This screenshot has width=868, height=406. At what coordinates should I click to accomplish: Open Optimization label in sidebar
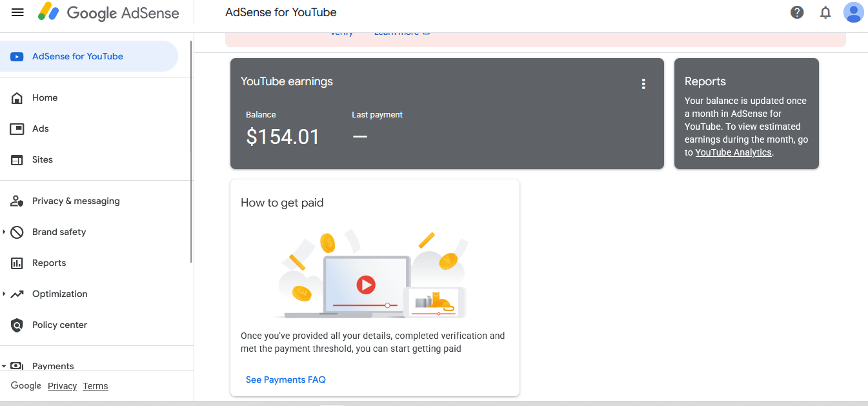[60, 294]
